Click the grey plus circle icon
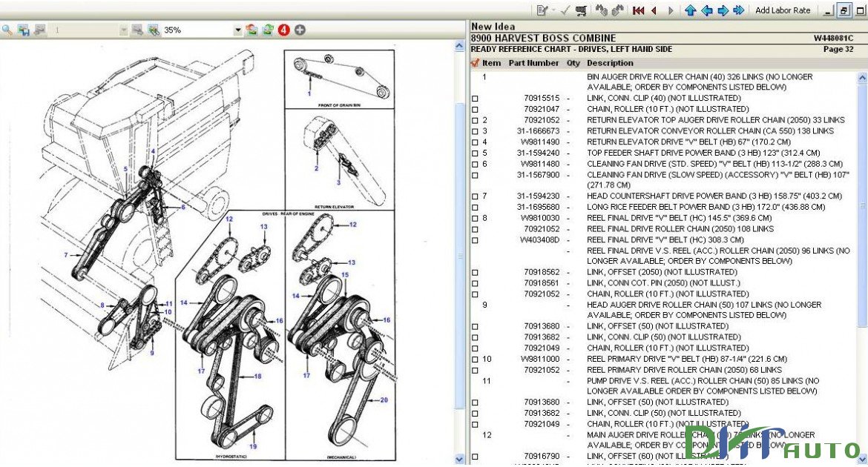The width and height of the screenshot is (868, 467). click(300, 30)
